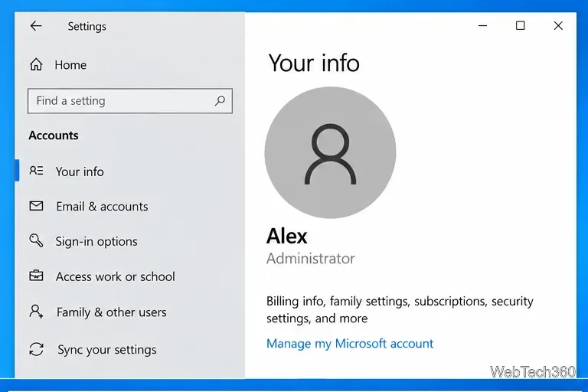Focus the Find a setting field

tap(129, 101)
